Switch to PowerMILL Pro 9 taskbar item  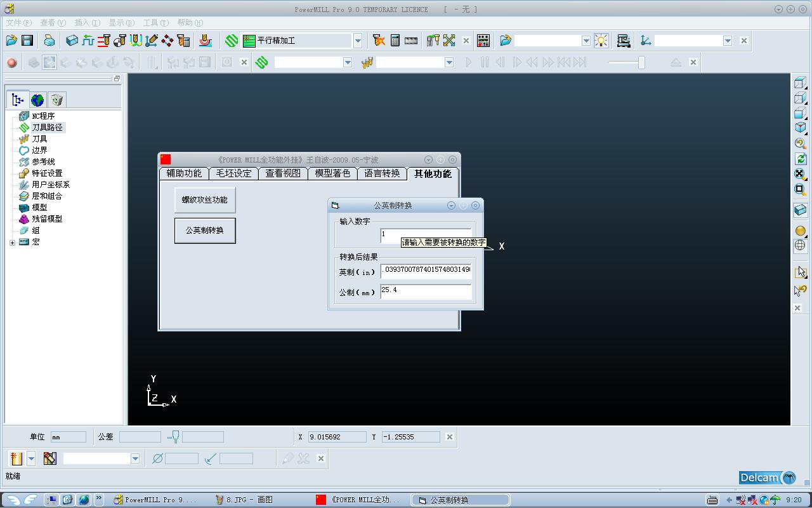point(155,500)
